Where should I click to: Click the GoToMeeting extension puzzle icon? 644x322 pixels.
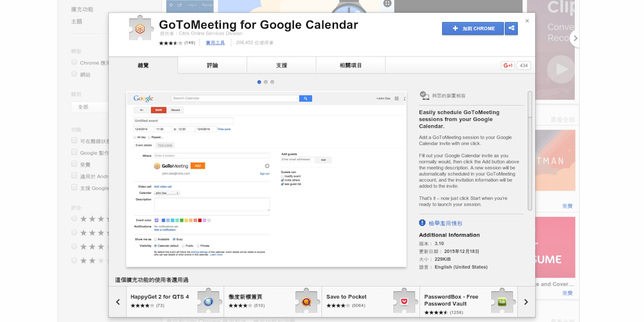click(x=140, y=29)
